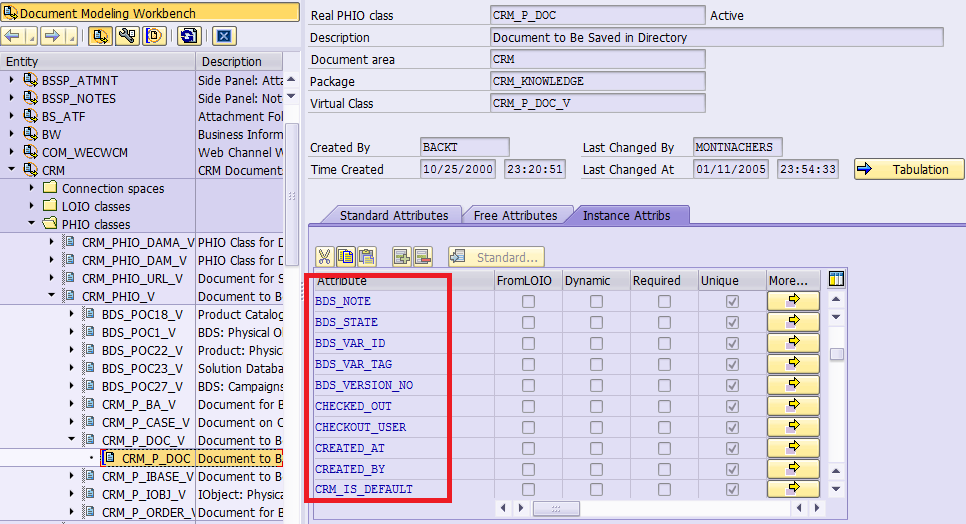Viewport: 966px width, 524px height.
Task: Click the More arrow button for BDS_VAR_ID
Action: (x=794, y=343)
